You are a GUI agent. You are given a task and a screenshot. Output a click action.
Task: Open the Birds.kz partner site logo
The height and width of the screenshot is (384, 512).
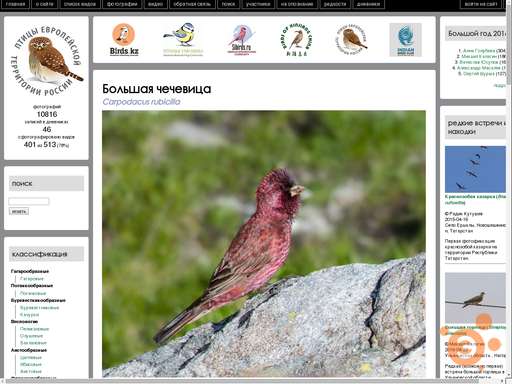point(124,39)
